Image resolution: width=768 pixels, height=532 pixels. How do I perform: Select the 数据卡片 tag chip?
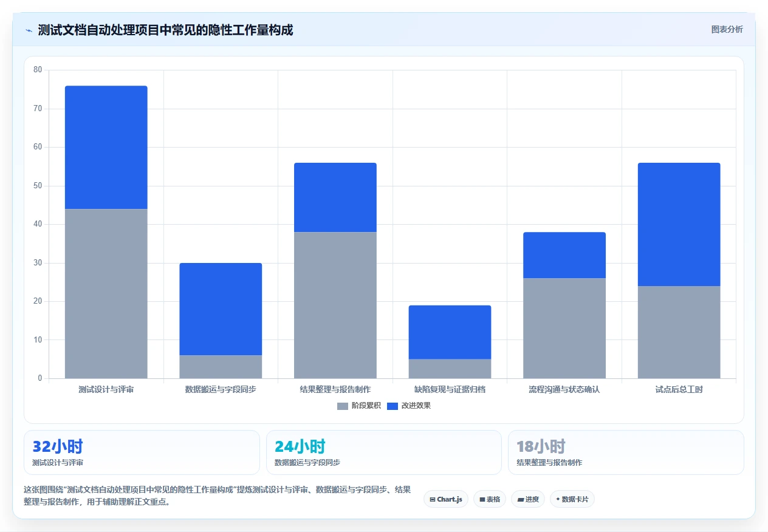(x=572, y=499)
